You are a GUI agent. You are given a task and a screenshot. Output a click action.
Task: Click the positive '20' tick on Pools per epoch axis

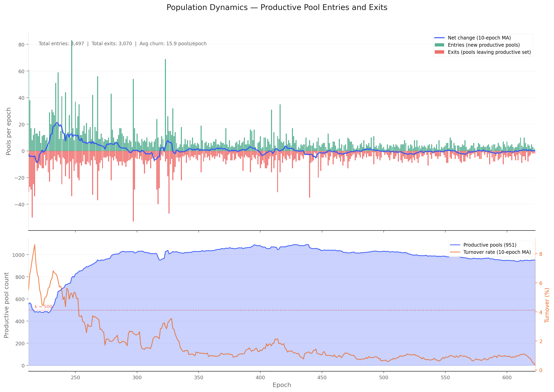point(22,125)
